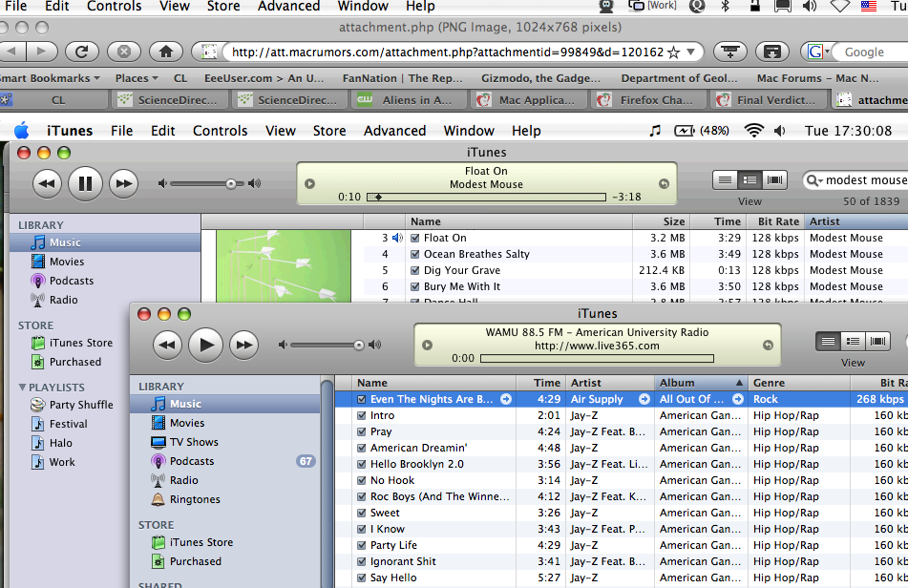Screen dimensions: 908x588
Task: Click the music note menu bar icon
Action: click(655, 131)
